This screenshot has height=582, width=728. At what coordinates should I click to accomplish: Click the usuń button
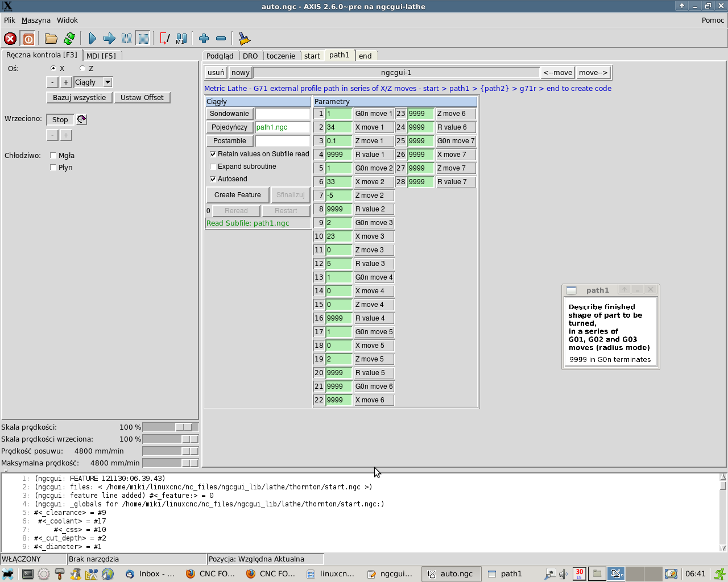pos(216,73)
